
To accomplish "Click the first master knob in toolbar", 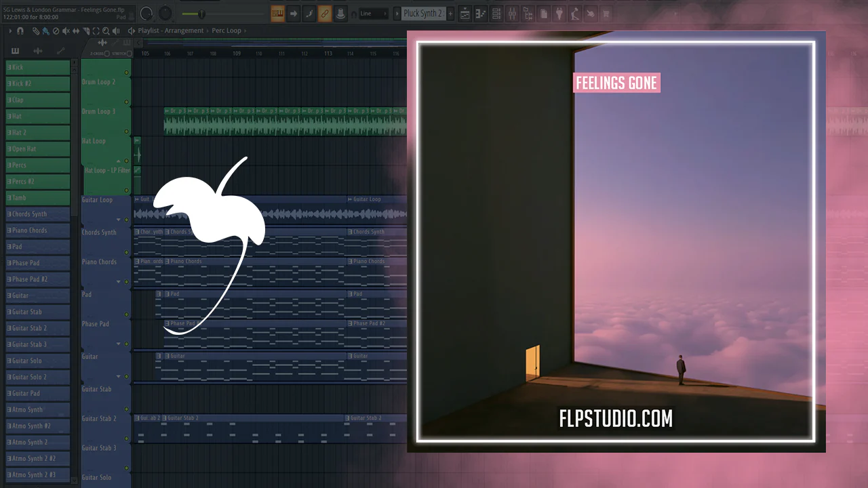I will 146,14.
